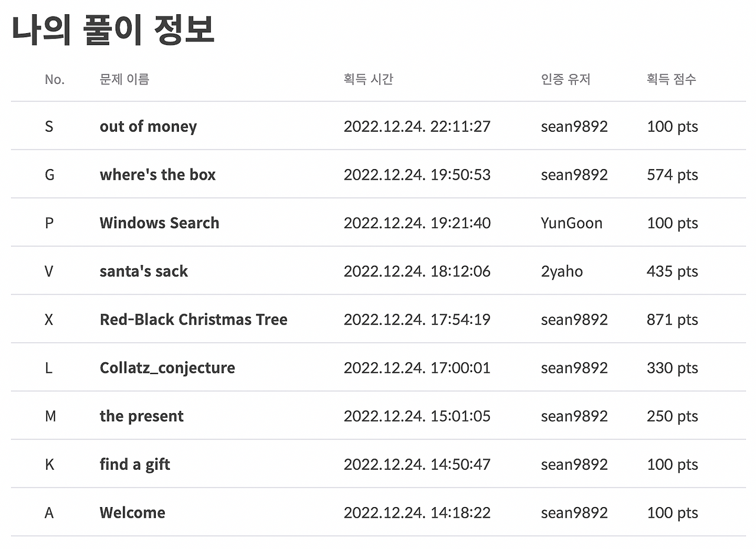Open the 'where's the box' problem

coord(158,175)
